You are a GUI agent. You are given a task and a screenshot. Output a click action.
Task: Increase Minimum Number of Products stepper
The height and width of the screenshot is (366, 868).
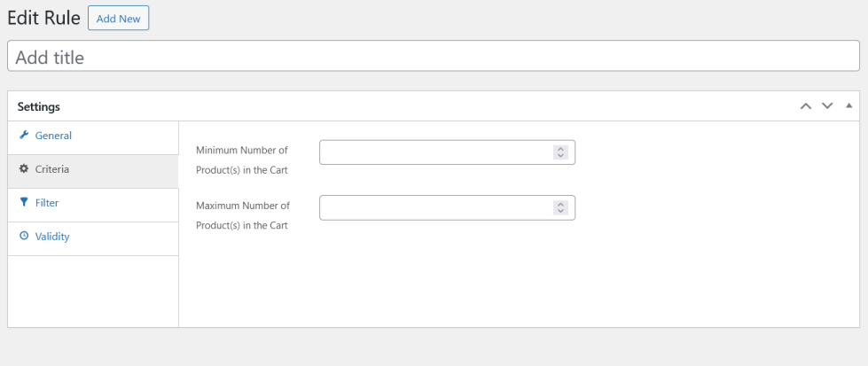coord(560,149)
